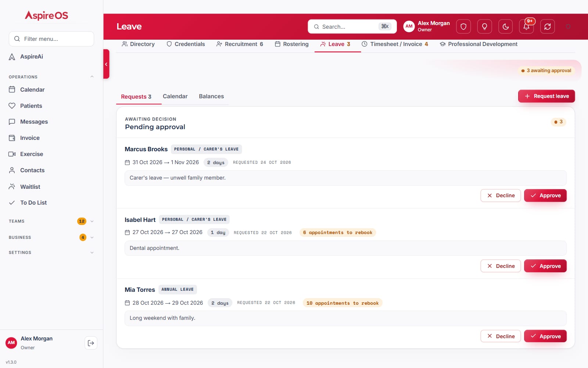The width and height of the screenshot is (588, 368).
Task: Click the '3 awaiting approval' badge
Action: pyautogui.click(x=546, y=71)
